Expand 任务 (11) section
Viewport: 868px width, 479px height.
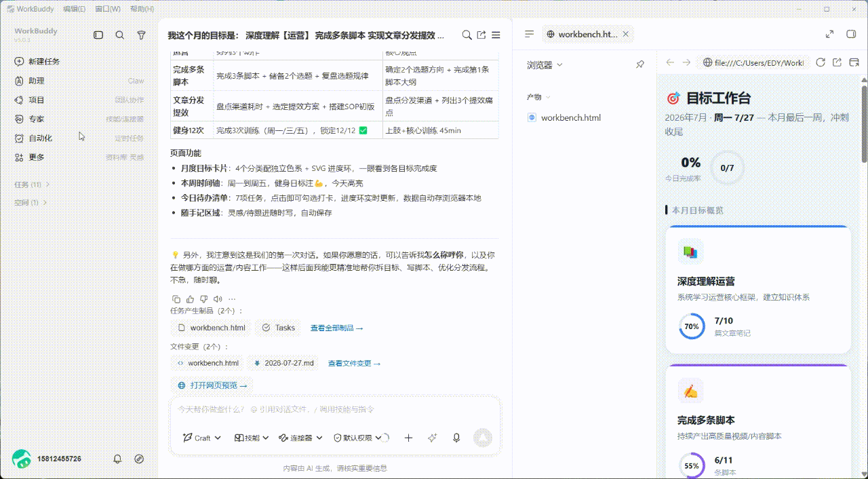33,185
